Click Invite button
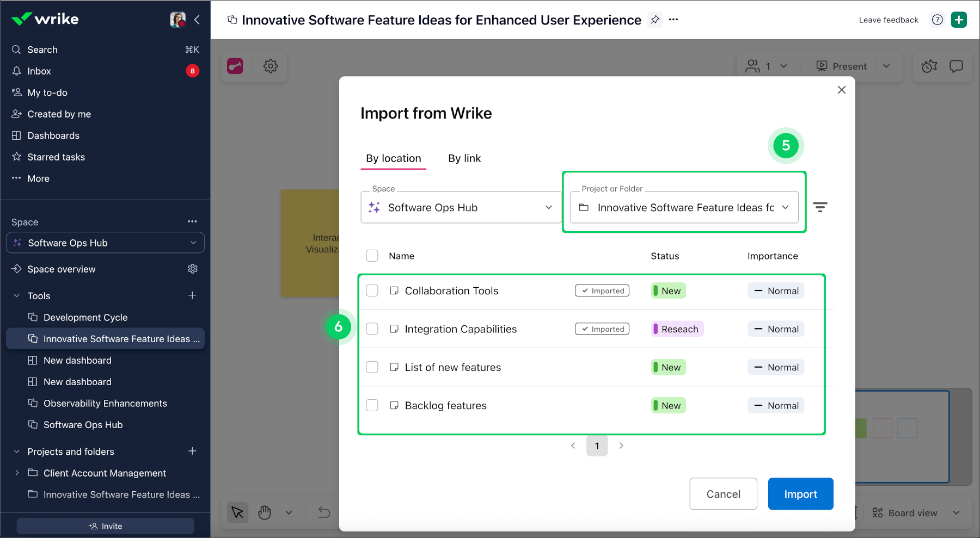Image resolution: width=980 pixels, height=538 pixels. coord(105,526)
